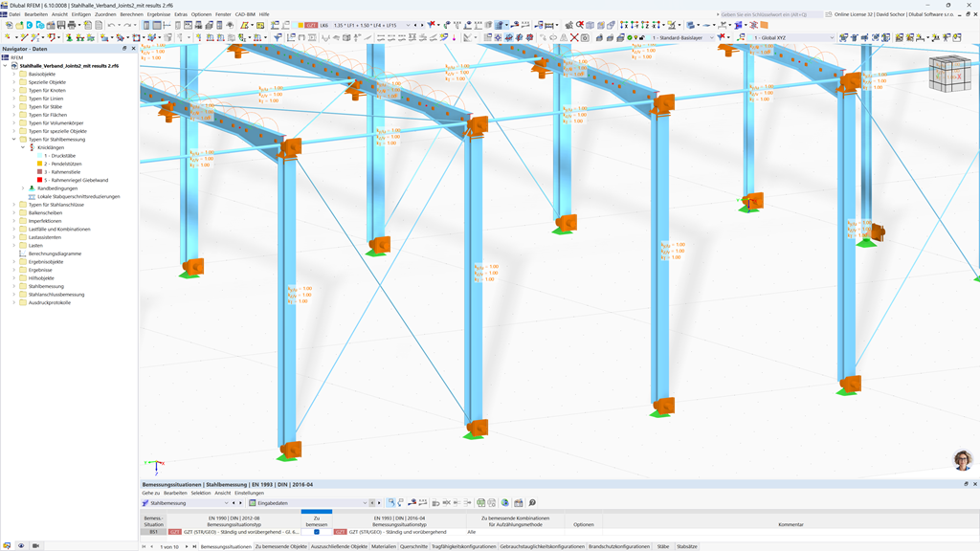
Task: Click Navigator data tab icon at bottom left
Action: click(7, 545)
